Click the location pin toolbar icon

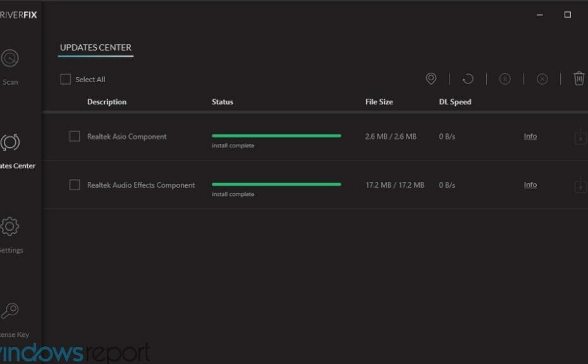pos(431,79)
